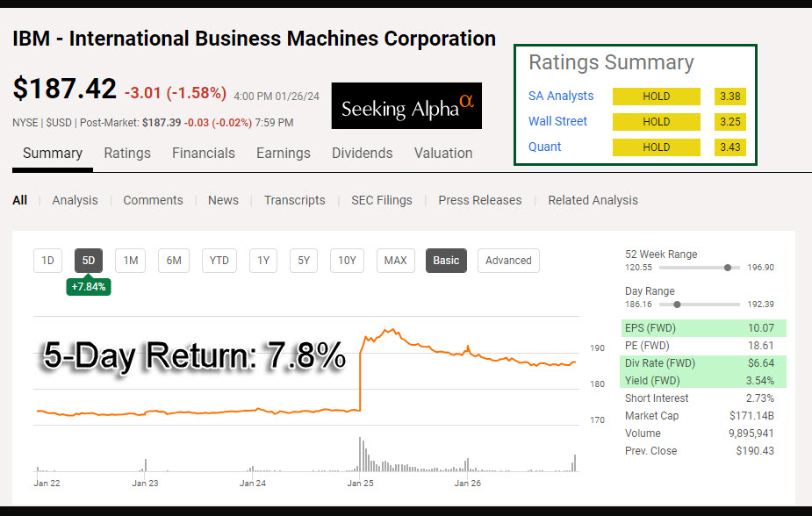Show SEC Filings feed
The height and width of the screenshot is (516, 812).
coord(381,200)
